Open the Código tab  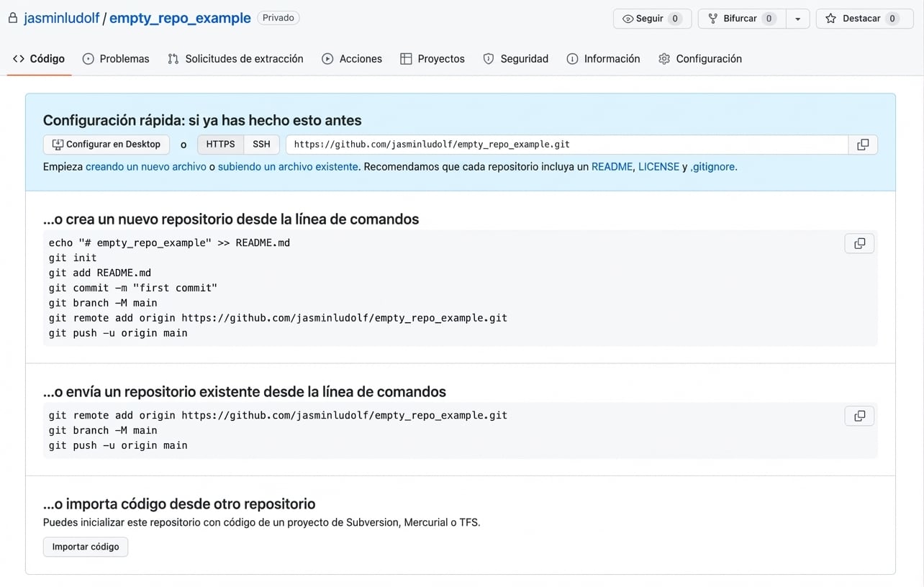tap(39, 59)
